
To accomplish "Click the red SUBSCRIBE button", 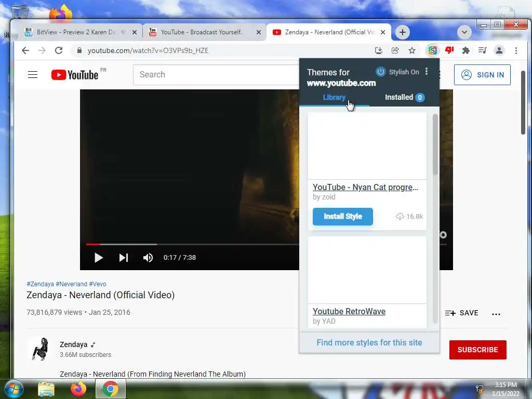I will 478,350.
